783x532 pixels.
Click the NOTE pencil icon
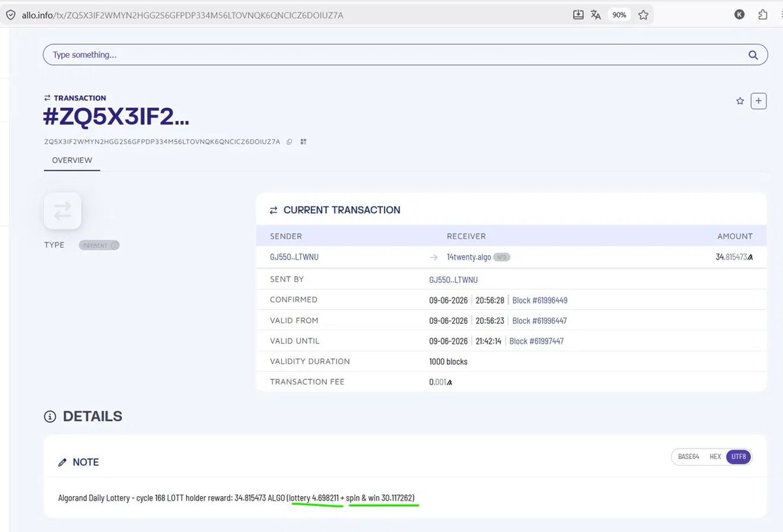click(63, 462)
